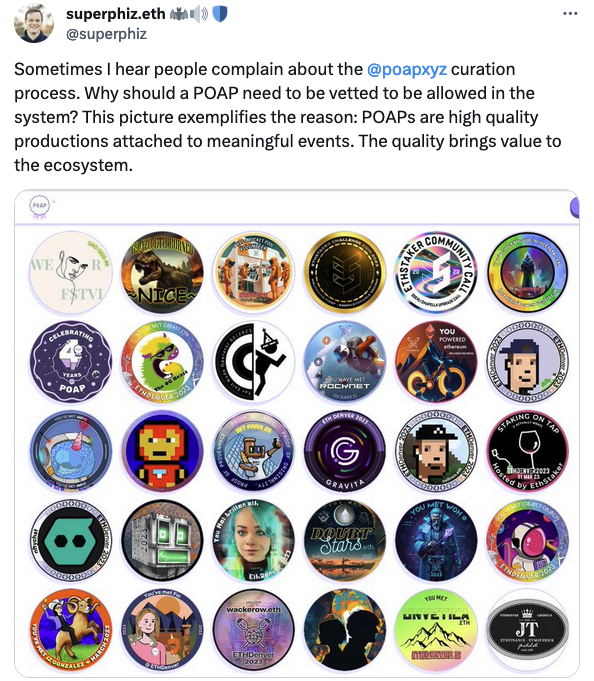Viewport: 594px width, 681px height.
Task: Click the gold EthStaker Challenge coin badge
Action: (345, 272)
